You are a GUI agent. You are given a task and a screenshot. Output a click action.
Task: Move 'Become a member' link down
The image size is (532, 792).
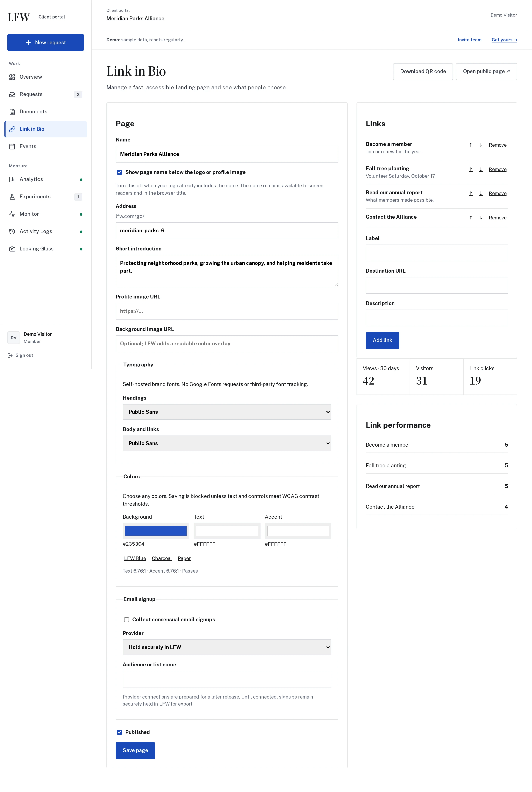point(480,145)
